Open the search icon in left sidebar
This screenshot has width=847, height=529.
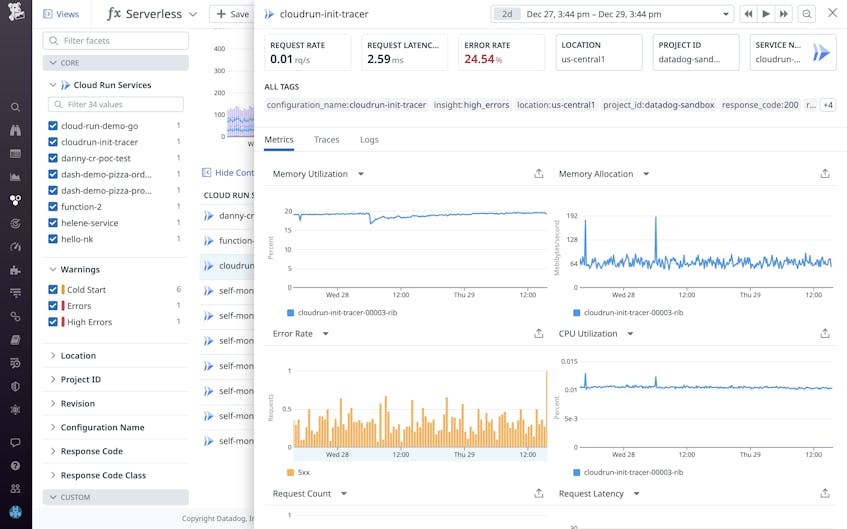coord(16,107)
